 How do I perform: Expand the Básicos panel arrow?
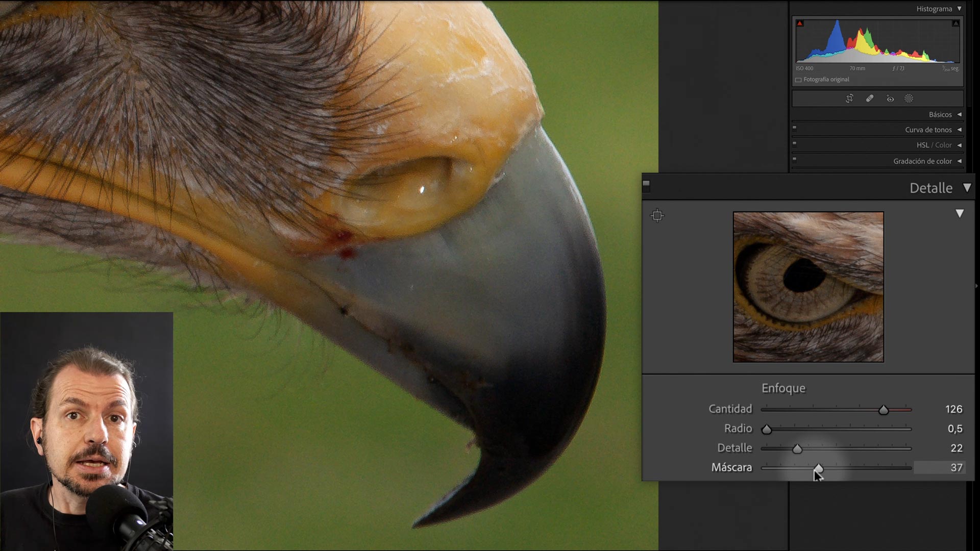[959, 114]
